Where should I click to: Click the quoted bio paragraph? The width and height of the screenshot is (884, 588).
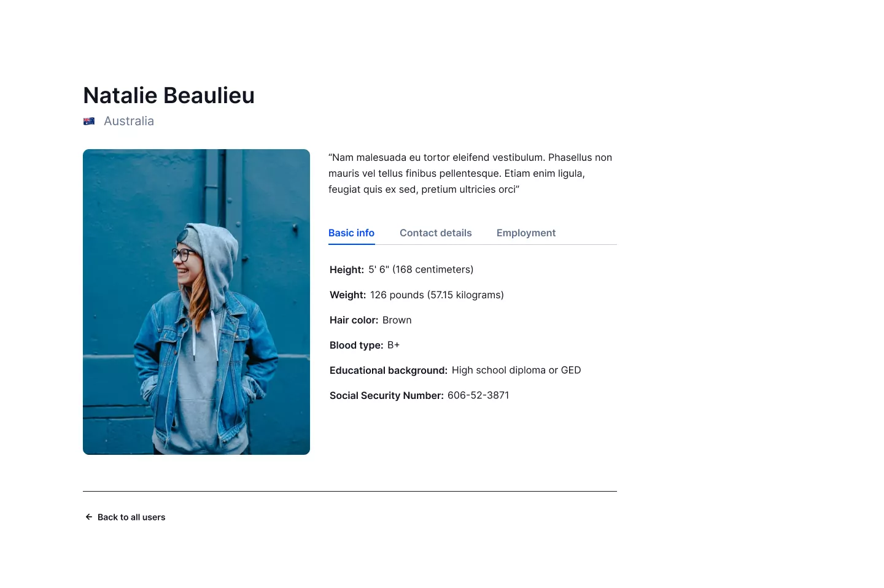(x=470, y=173)
